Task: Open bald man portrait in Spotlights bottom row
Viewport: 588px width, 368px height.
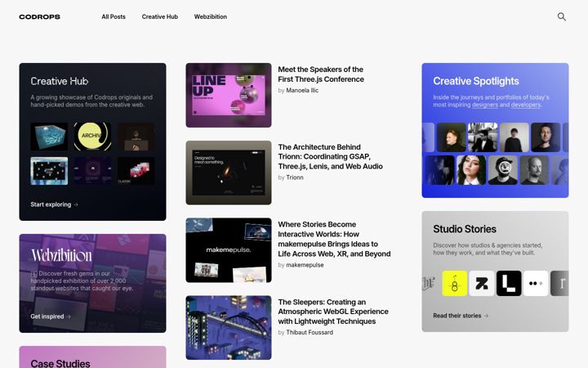Action: pyautogui.click(x=534, y=170)
